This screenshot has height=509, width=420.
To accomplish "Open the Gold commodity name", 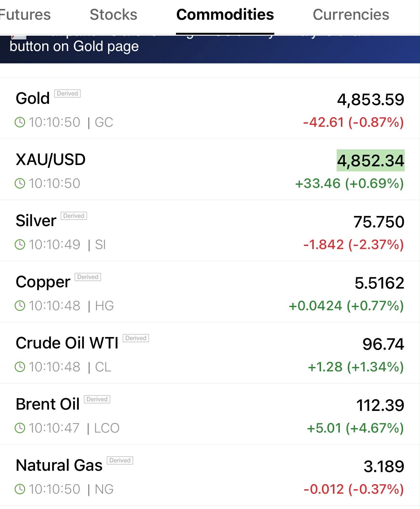I will (33, 98).
